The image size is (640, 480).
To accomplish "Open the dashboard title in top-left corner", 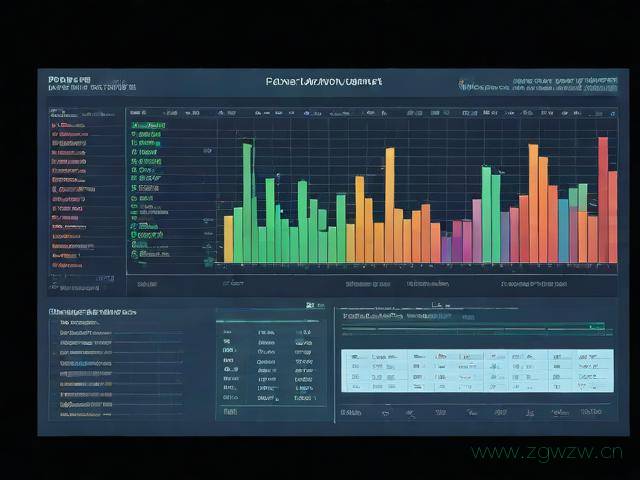I will pos(69,80).
